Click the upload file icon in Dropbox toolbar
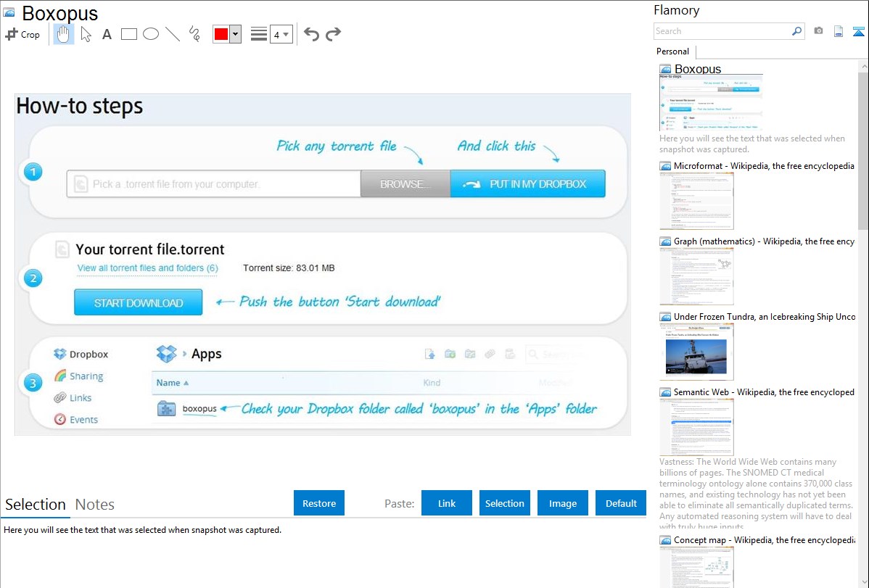 [x=430, y=354]
